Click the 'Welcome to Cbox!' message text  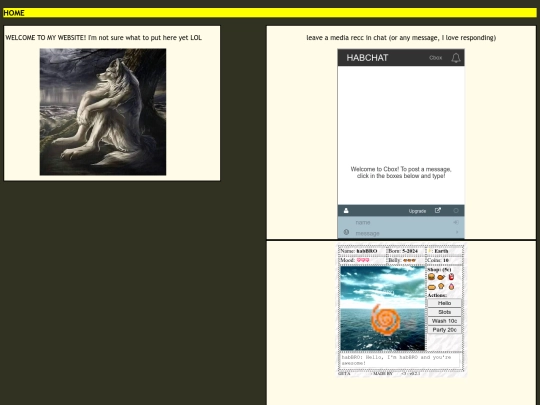tap(401, 172)
